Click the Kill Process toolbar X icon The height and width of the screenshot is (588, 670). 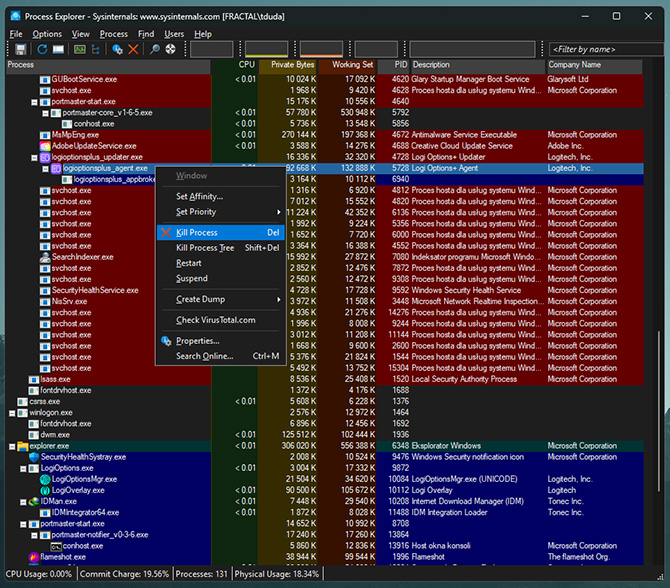(x=133, y=49)
